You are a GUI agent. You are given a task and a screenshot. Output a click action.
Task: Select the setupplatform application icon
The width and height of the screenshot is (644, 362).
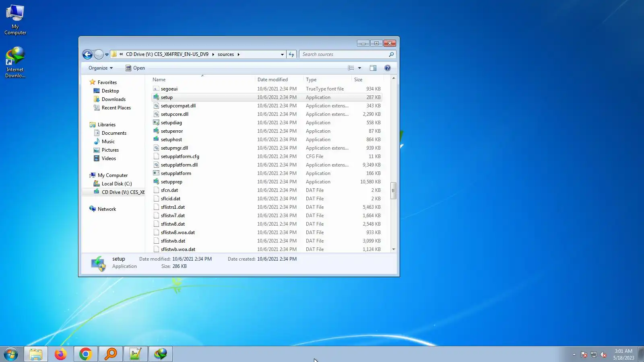coord(156,173)
